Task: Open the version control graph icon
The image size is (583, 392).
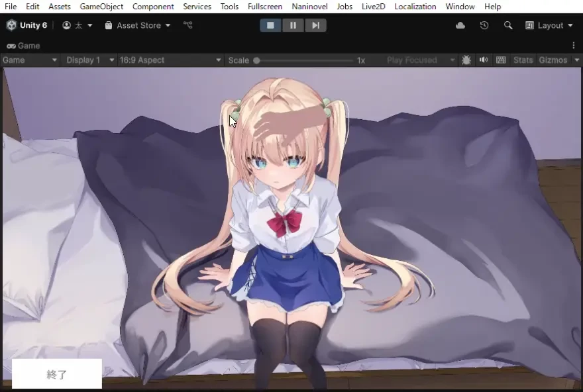Action: 187,25
